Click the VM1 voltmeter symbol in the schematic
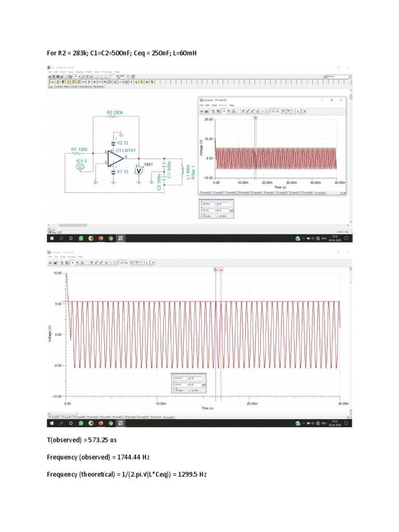This screenshot has width=399, height=532. [139, 171]
